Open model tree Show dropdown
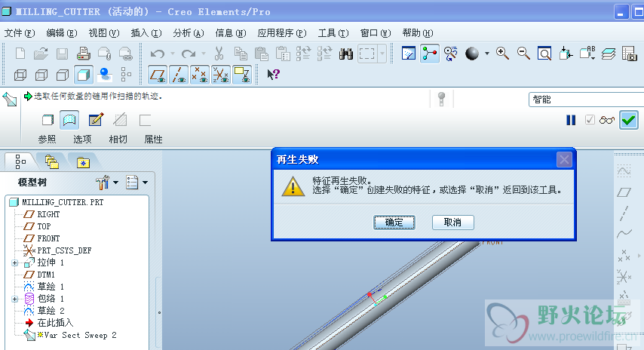The height and width of the screenshot is (350, 644). tap(136, 182)
